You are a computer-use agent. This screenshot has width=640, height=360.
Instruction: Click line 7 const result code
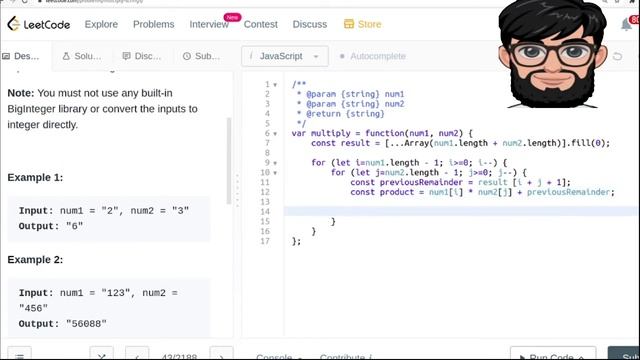coord(460,143)
